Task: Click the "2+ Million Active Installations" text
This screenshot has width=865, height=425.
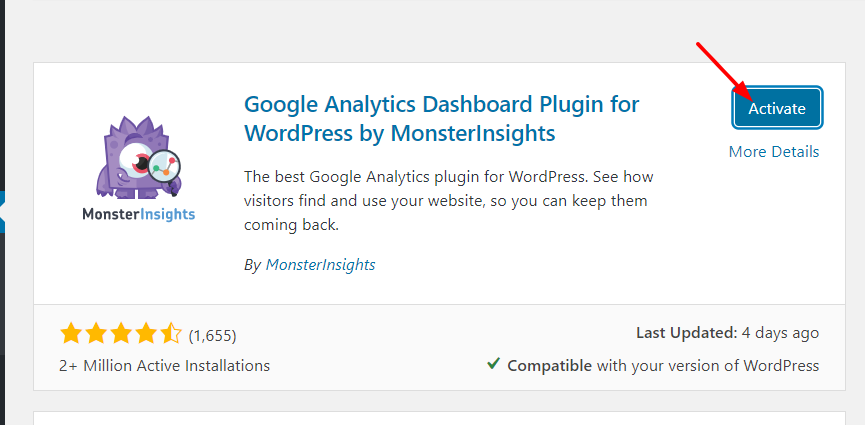Action: click(164, 366)
